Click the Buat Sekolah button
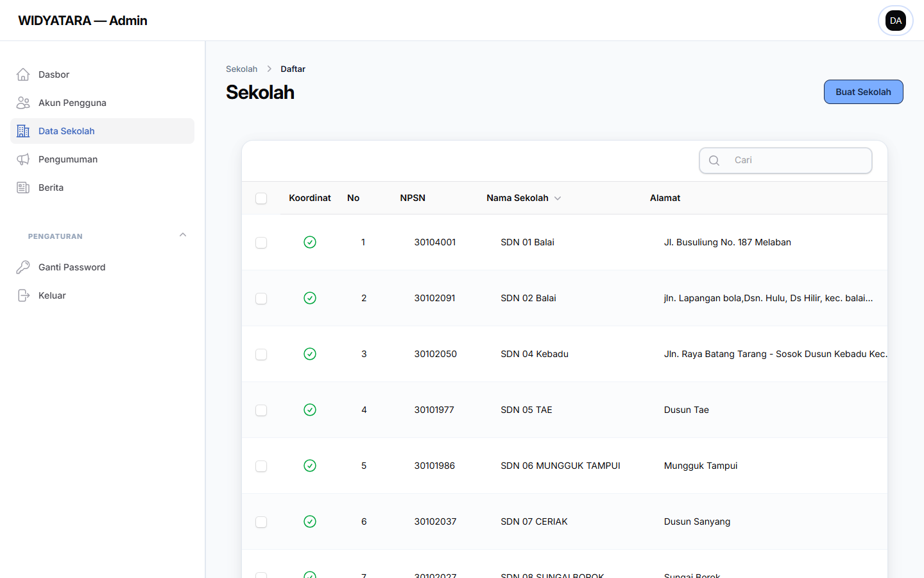The width and height of the screenshot is (924, 578). (x=863, y=92)
